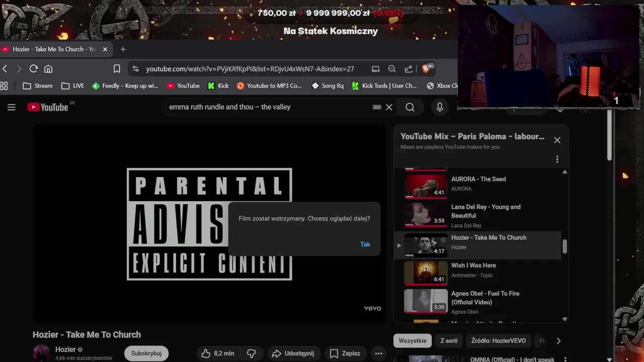Click the playlist panel scrollbar thumb
Screen dimensions: 644x362
point(565,246)
